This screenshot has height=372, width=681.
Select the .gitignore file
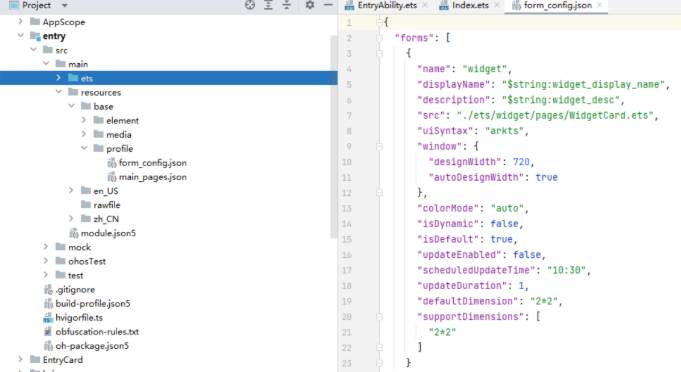[x=75, y=290]
